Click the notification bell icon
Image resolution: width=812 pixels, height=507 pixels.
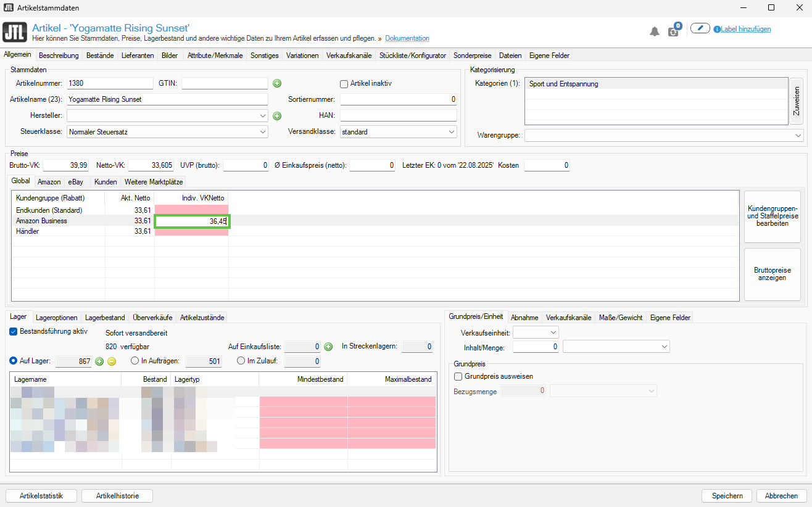click(655, 31)
